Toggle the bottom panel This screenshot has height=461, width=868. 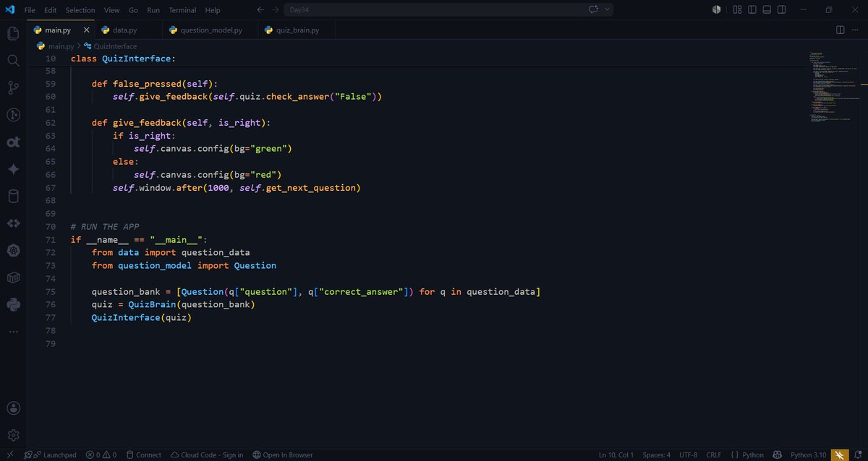tap(767, 10)
